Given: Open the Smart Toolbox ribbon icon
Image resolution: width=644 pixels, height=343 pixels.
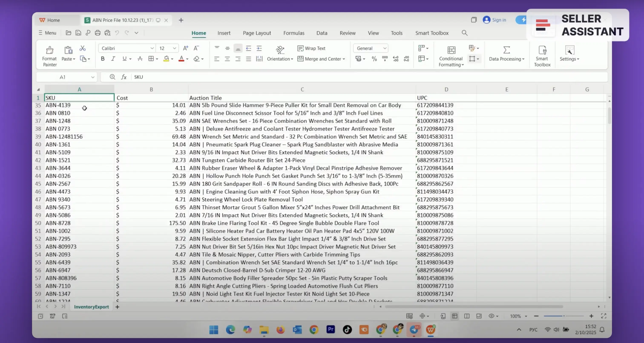Looking at the screenshot, I should pyautogui.click(x=542, y=50).
